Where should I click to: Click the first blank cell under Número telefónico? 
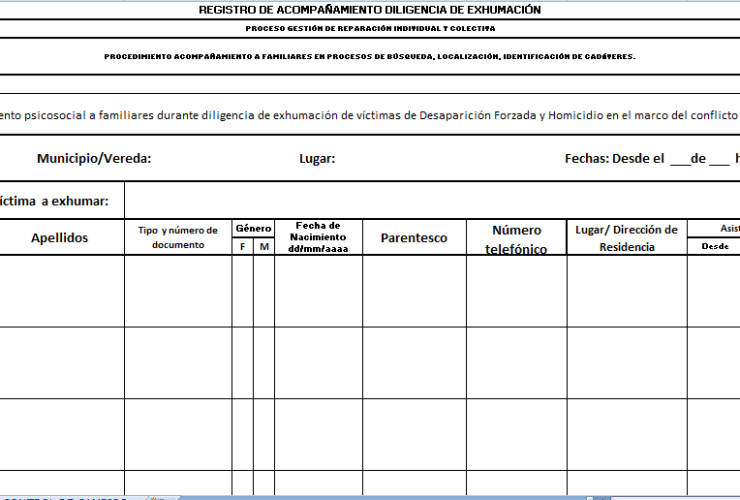pyautogui.click(x=516, y=291)
